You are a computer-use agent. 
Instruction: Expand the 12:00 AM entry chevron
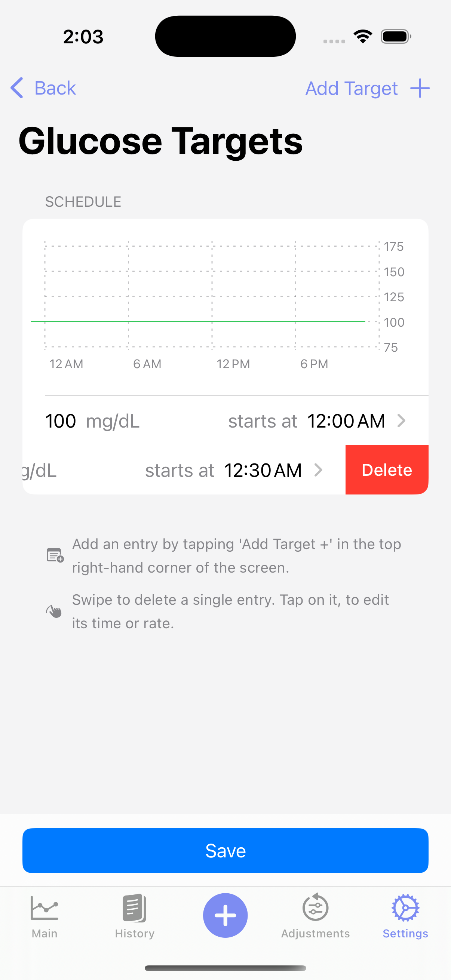click(401, 421)
